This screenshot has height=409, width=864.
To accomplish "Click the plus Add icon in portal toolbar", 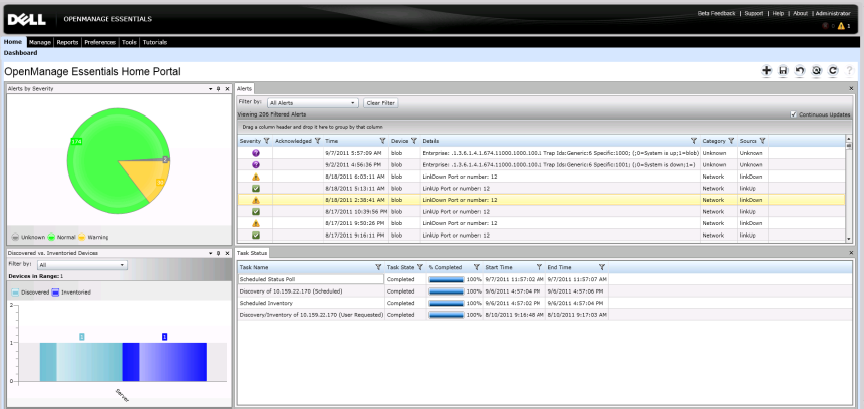I will tap(766, 71).
